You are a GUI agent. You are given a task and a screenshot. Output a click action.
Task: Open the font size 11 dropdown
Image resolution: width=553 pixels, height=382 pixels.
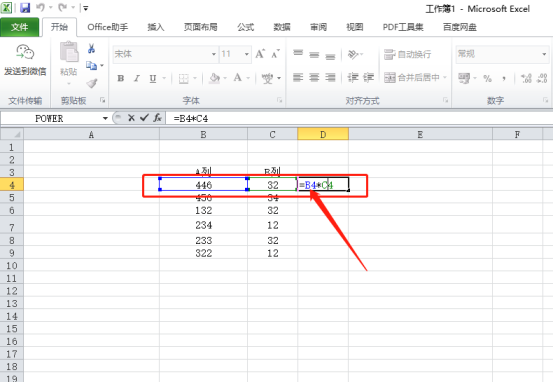pyautogui.click(x=247, y=54)
